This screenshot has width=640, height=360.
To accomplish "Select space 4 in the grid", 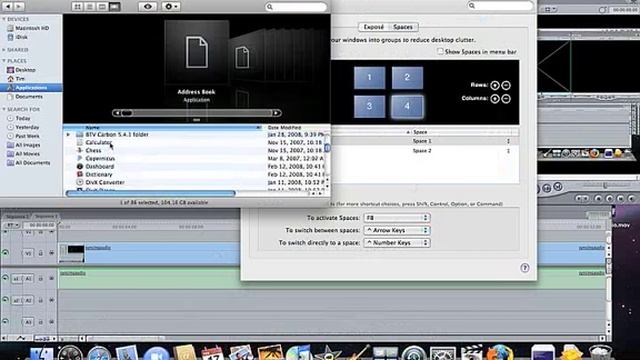I will [x=407, y=106].
